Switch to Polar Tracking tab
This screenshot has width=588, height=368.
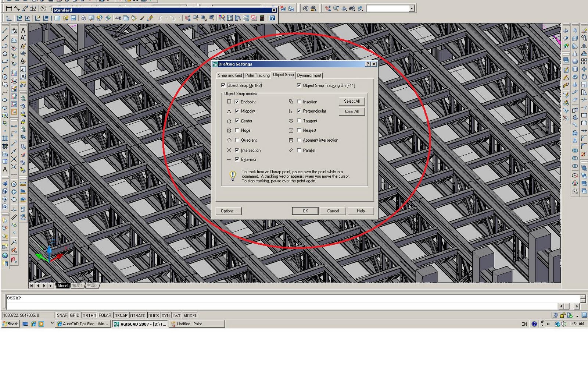pos(257,75)
